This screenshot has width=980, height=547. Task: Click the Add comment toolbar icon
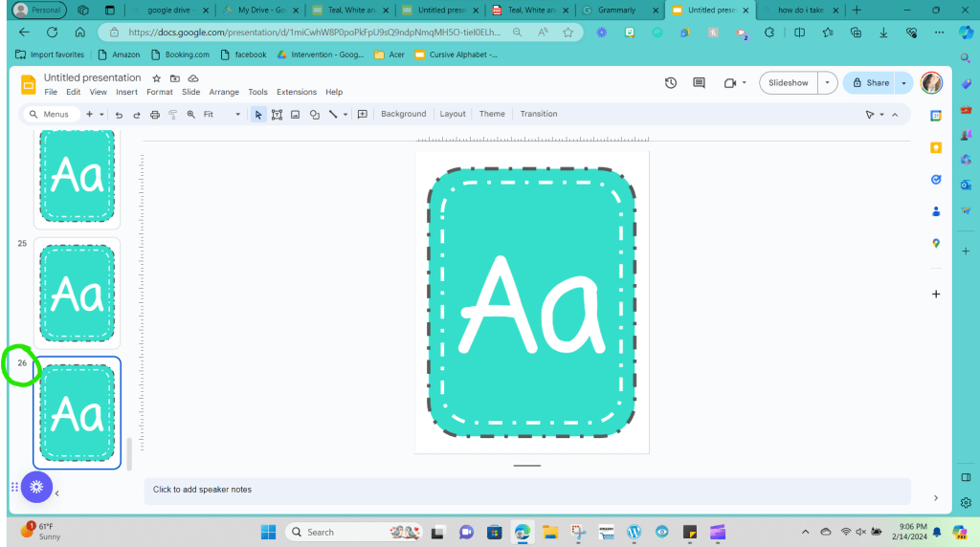(363, 114)
